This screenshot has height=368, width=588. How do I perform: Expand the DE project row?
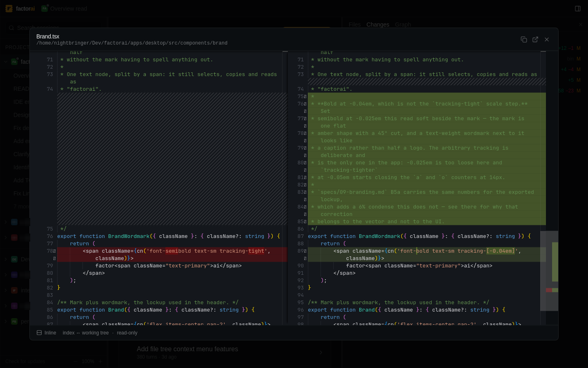tap(6, 259)
